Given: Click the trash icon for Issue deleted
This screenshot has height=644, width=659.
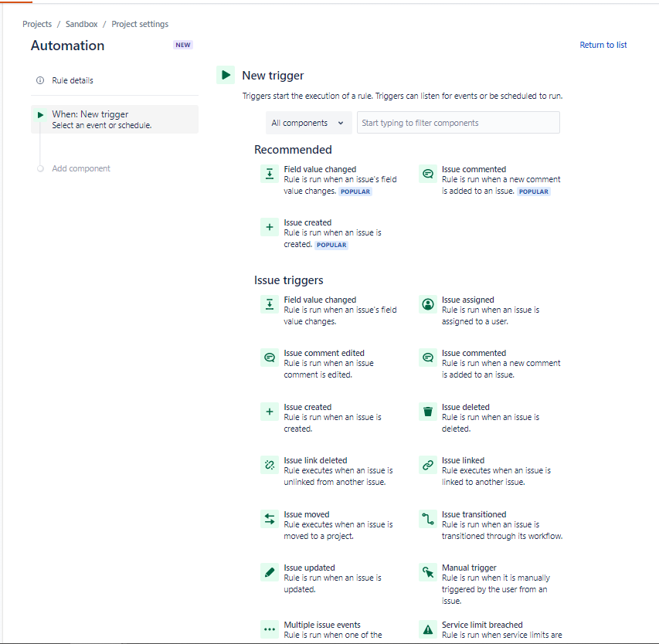Looking at the screenshot, I should 428,412.
